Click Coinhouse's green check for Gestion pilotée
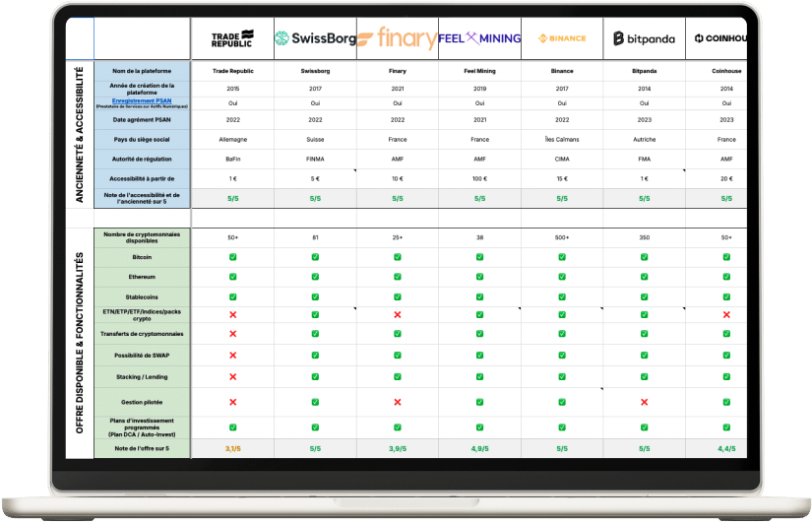Screen dimensions: 812x524 click(726, 402)
